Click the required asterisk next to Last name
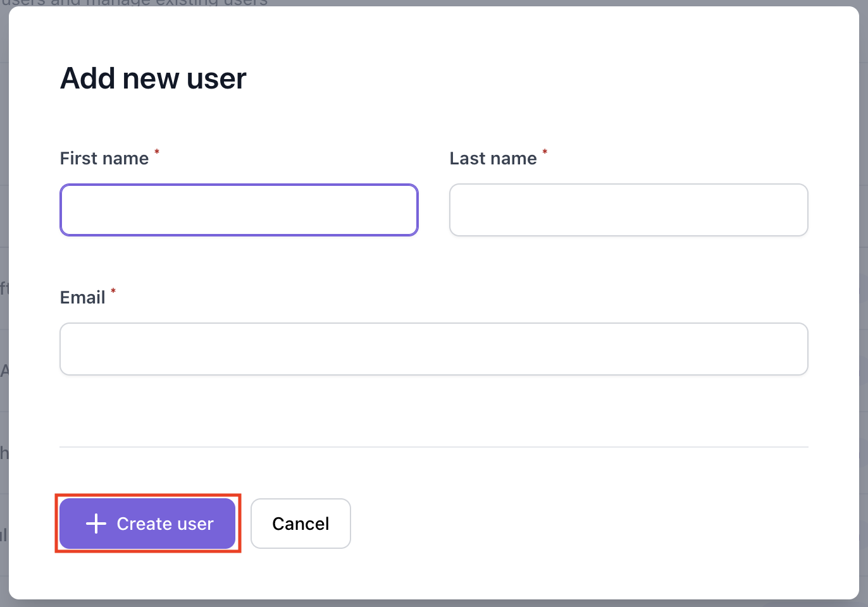Viewport: 868px width, 607px height. point(545,152)
